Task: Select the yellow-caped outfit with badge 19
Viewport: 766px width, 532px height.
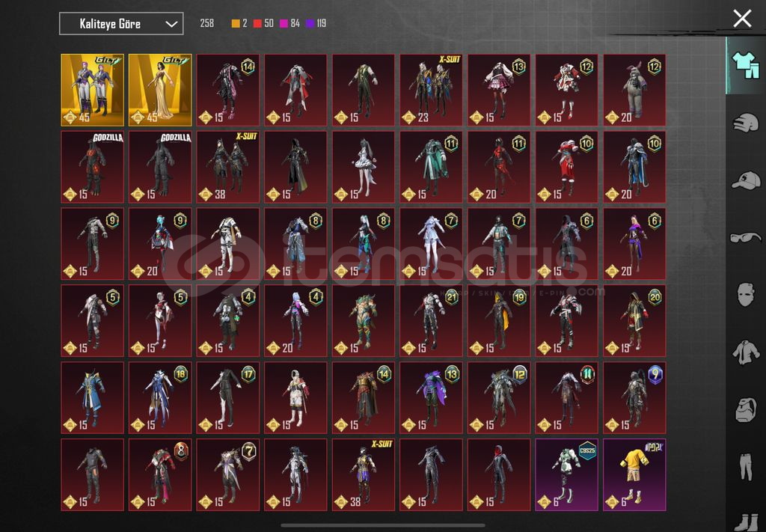Action: point(499,320)
